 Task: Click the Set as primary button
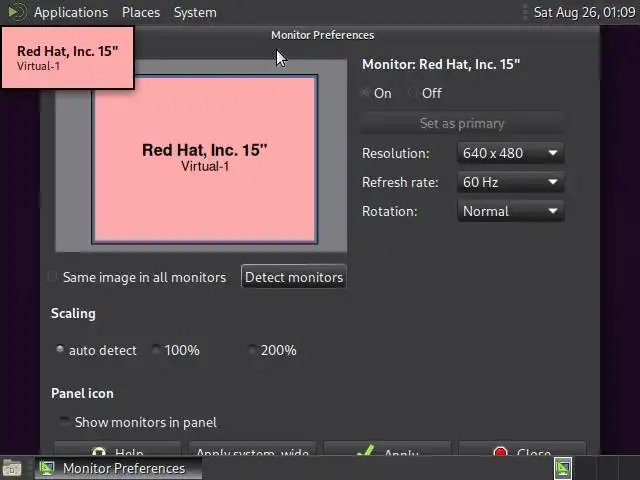[462, 123]
